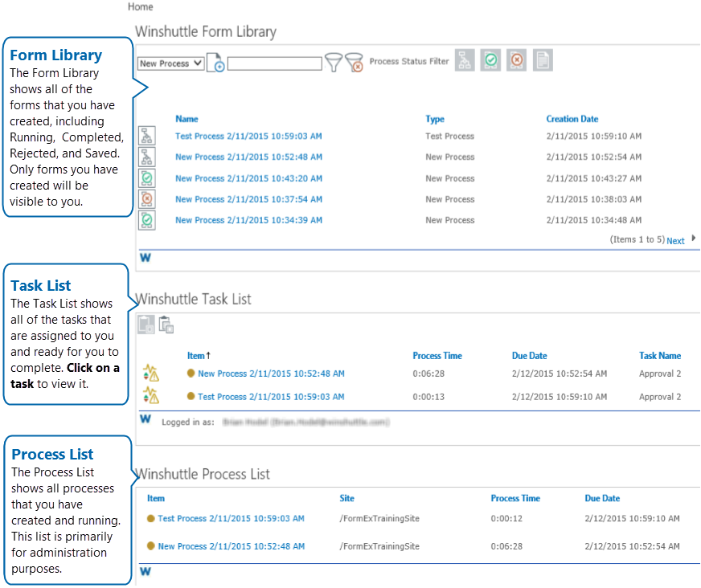Click the next-page arrow beside Next
Image resolution: width=701 pixels, height=588 pixels.
tap(694, 238)
